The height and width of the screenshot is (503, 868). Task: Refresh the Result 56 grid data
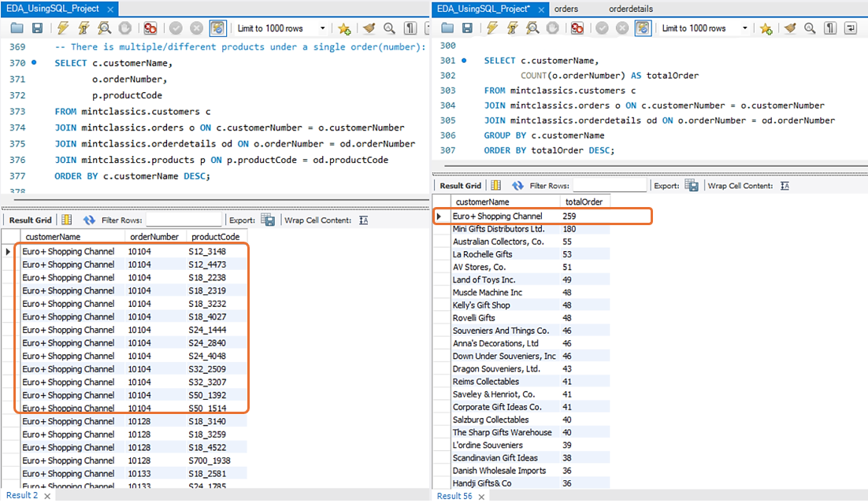517,185
